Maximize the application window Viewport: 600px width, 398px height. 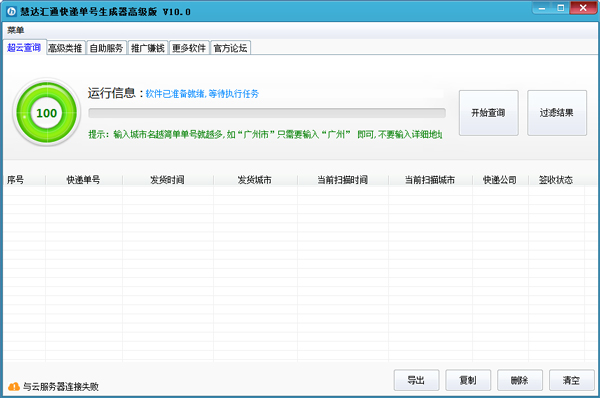coord(561,8)
